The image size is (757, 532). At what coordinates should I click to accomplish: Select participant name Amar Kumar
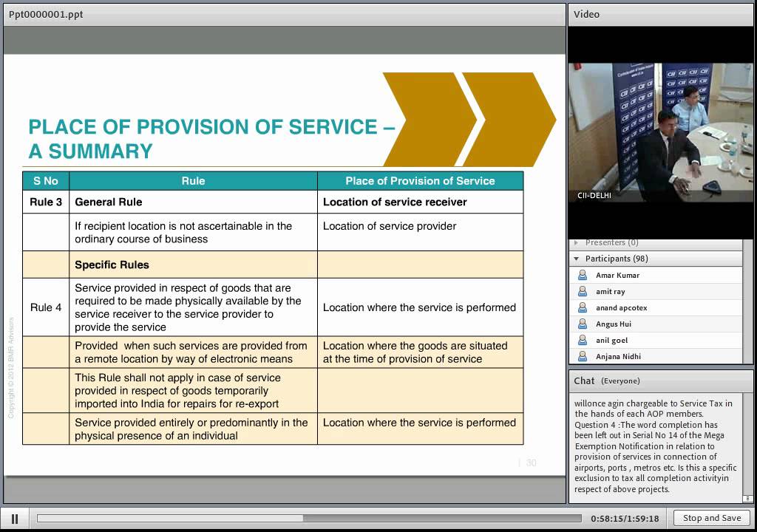click(x=617, y=275)
